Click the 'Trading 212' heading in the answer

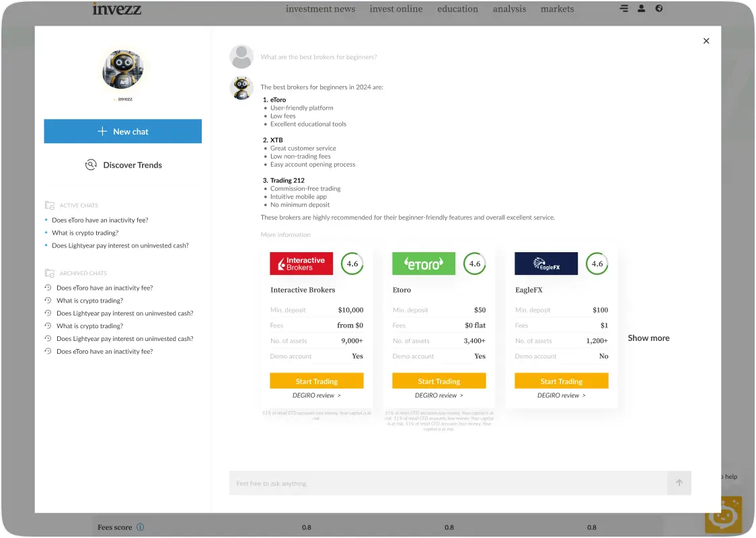click(287, 180)
